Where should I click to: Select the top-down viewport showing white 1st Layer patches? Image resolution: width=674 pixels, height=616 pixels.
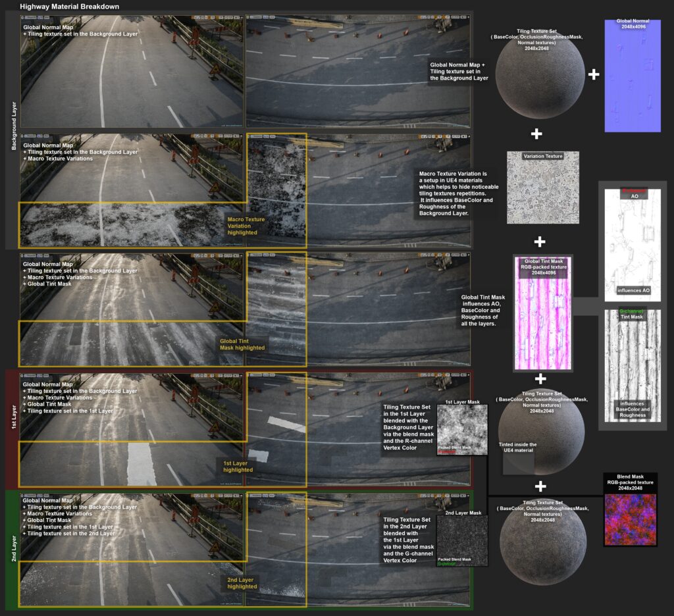pyautogui.click(x=358, y=430)
